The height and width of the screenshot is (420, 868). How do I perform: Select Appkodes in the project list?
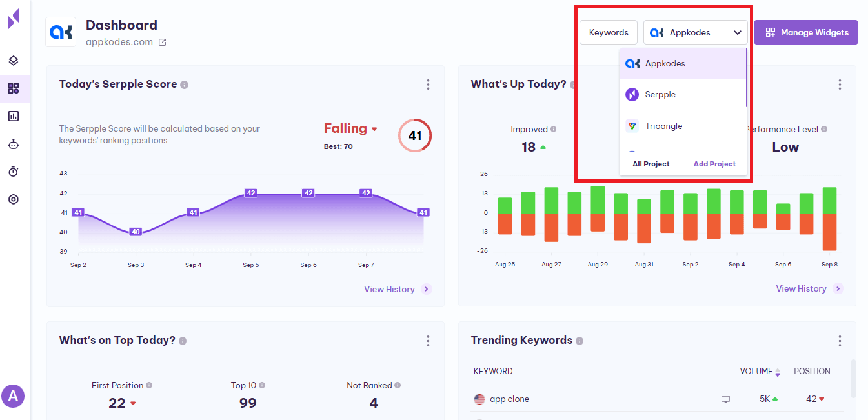pyautogui.click(x=683, y=64)
